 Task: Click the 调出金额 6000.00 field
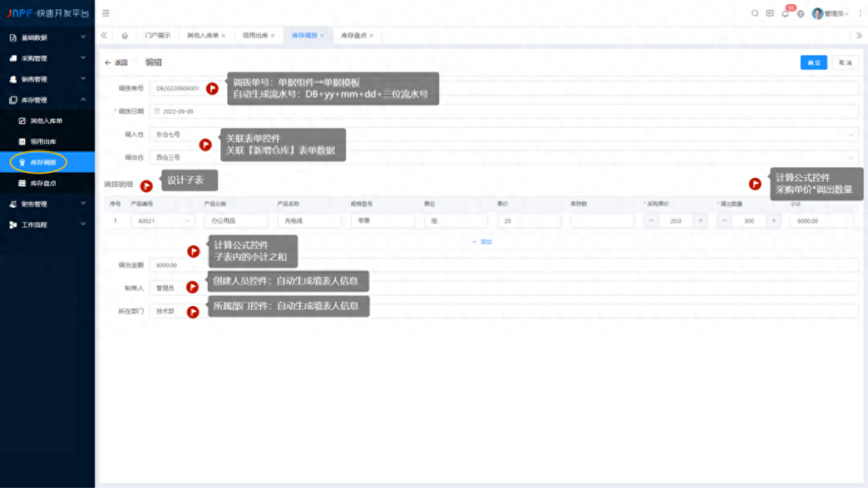[x=504, y=265]
